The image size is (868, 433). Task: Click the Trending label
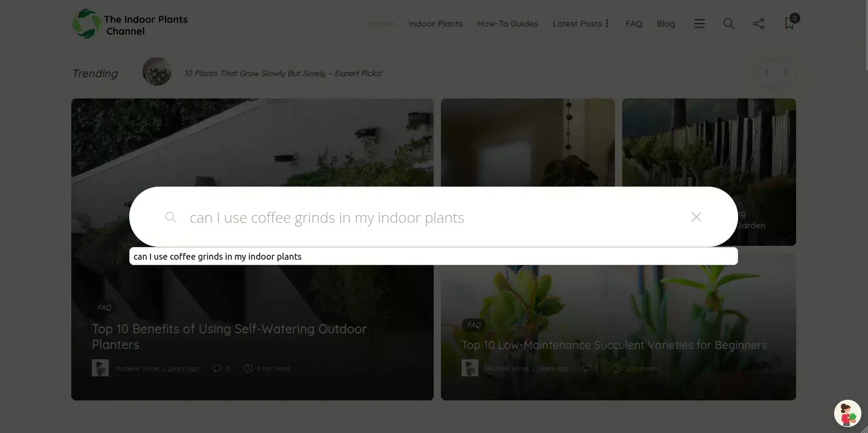pos(95,73)
